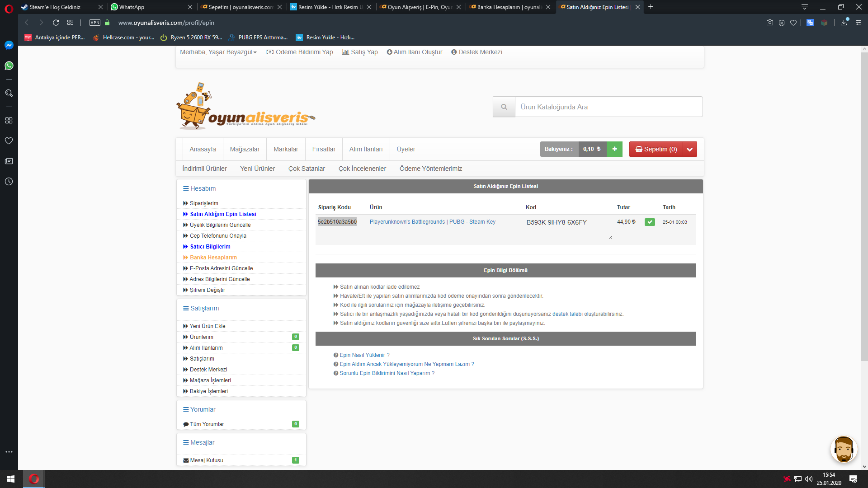Toggle the VPN badge in address bar
Screen dimensions: 868x488
[x=95, y=23]
